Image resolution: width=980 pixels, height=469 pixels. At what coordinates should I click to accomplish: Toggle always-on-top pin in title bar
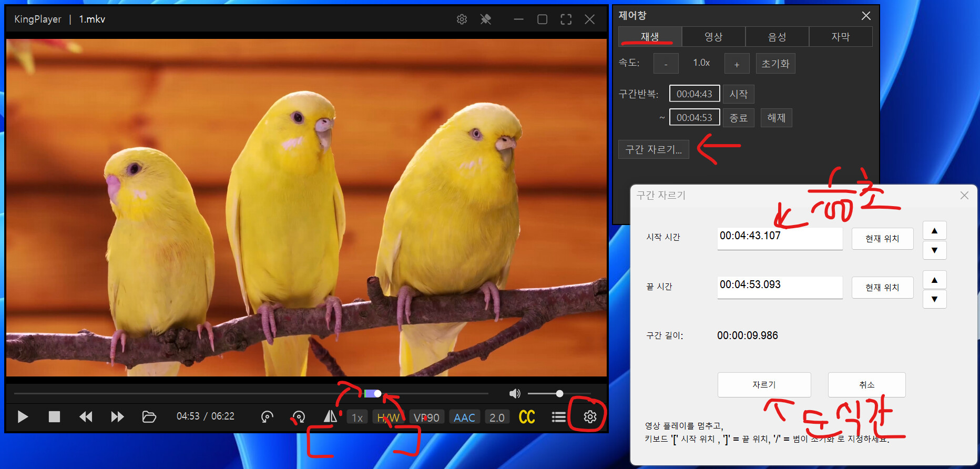(x=486, y=19)
